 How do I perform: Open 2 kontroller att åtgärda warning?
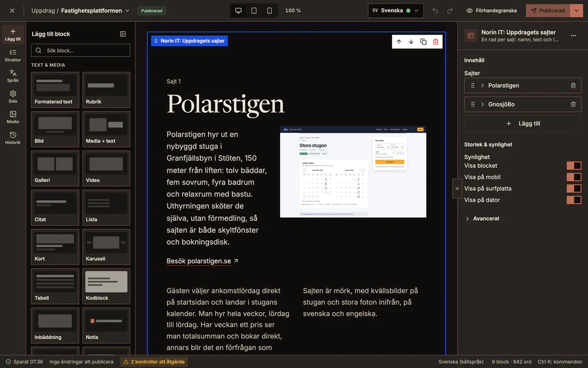pos(154,362)
